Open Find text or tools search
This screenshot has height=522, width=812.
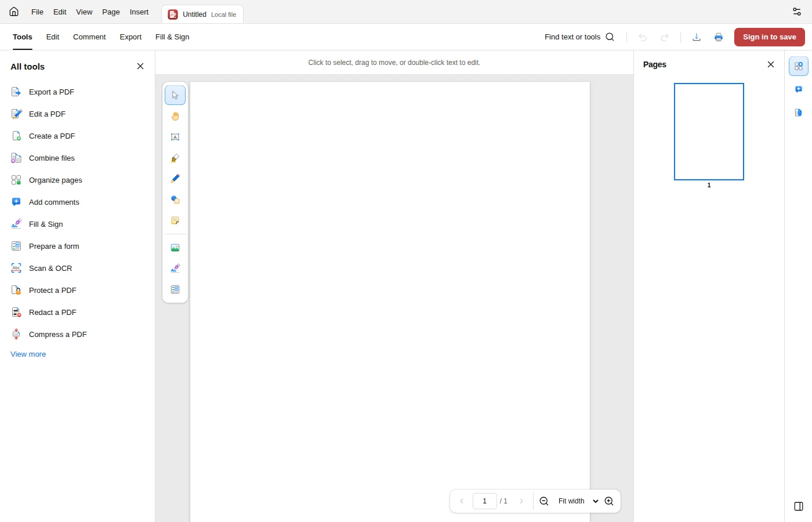pos(579,37)
